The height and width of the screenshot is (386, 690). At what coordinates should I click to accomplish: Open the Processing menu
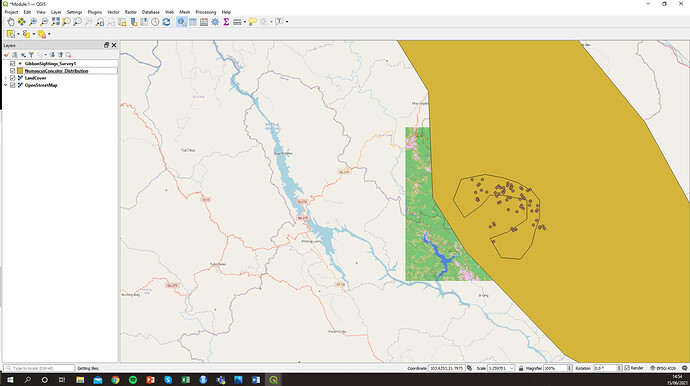coord(206,12)
